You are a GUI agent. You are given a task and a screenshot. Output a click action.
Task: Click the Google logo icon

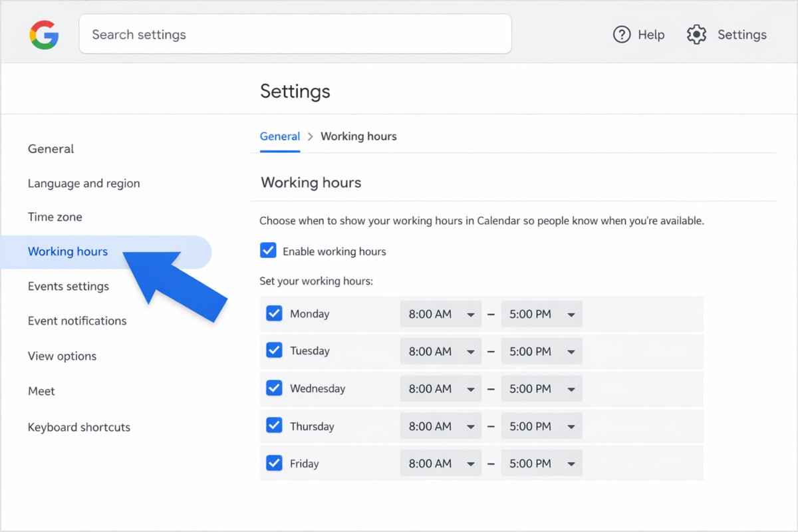tap(44, 35)
